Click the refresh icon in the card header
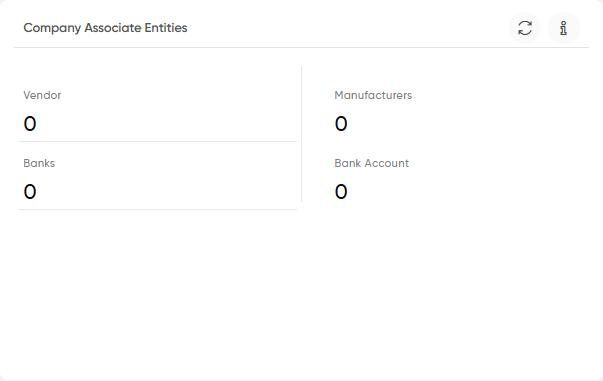The height and width of the screenshot is (381, 603). click(x=525, y=28)
